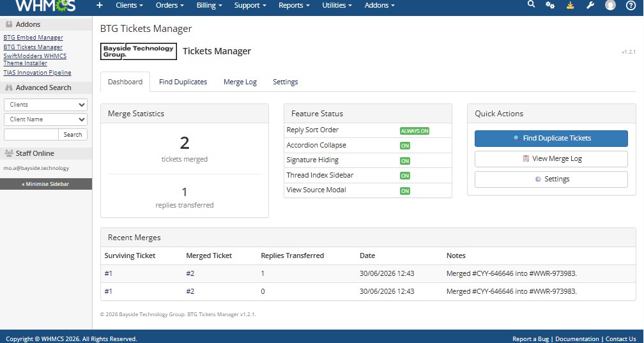Click the Signature Hiding ON badge
This screenshot has width=644, height=343.
[x=405, y=161]
